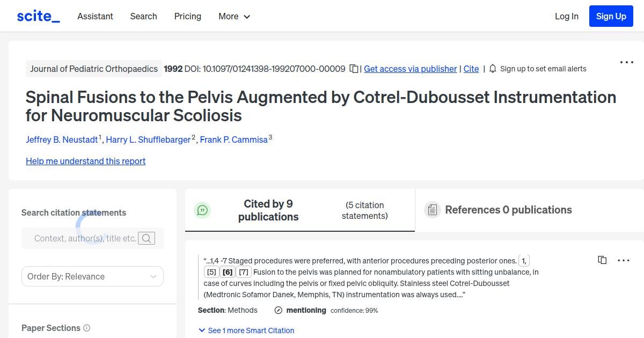Expand See 1 more Smart Citation
Image resolution: width=644 pixels, height=338 pixels.
pyautogui.click(x=246, y=330)
